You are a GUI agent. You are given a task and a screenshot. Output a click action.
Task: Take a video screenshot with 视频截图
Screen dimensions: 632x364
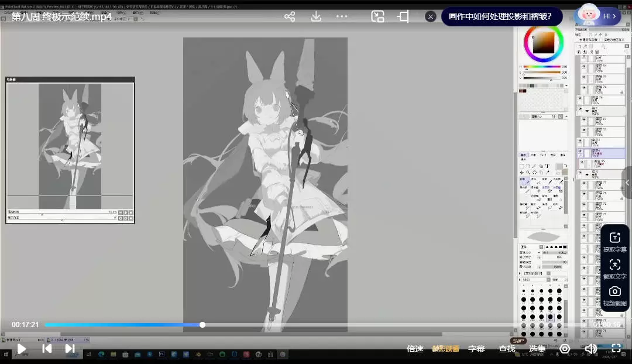coord(614,296)
